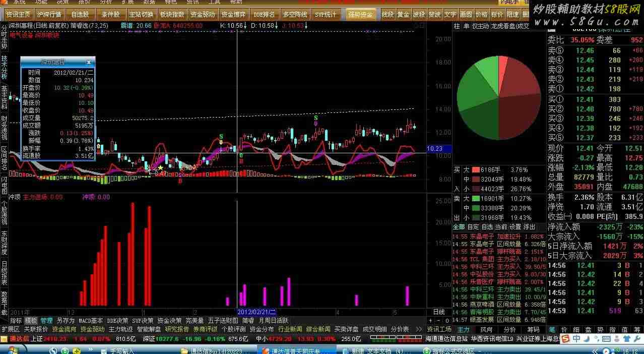This screenshot has width=644, height=354.
Task: Open the 资金博弈 toolbar button
Action: click(234, 15)
